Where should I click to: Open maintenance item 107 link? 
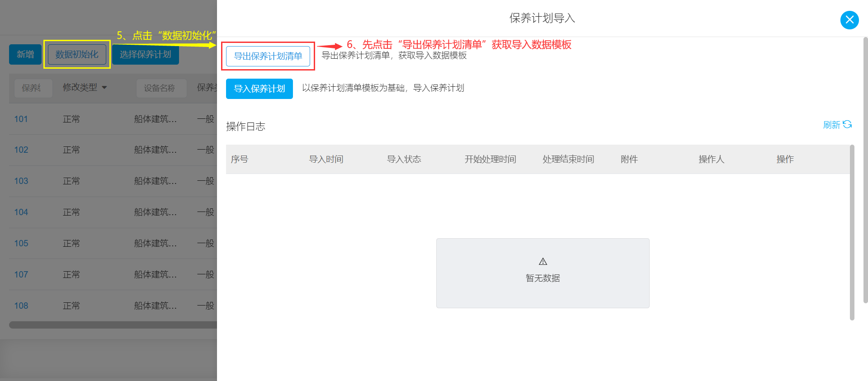21,274
